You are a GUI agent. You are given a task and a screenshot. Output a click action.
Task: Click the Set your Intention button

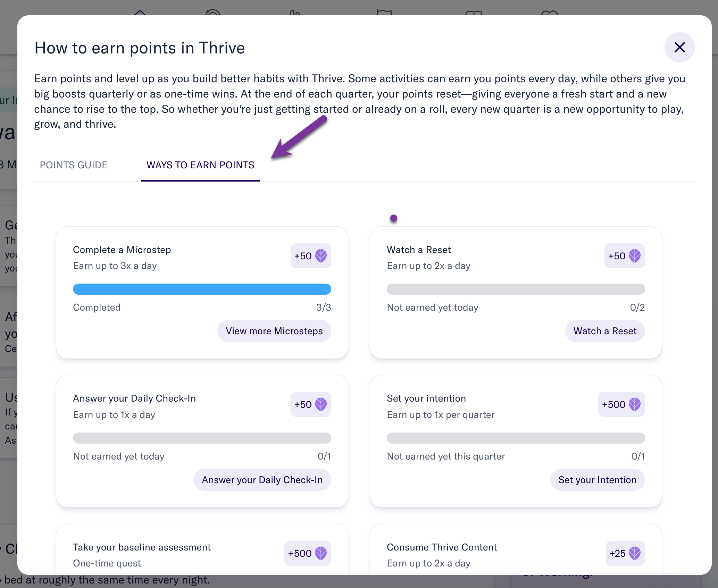tap(597, 480)
